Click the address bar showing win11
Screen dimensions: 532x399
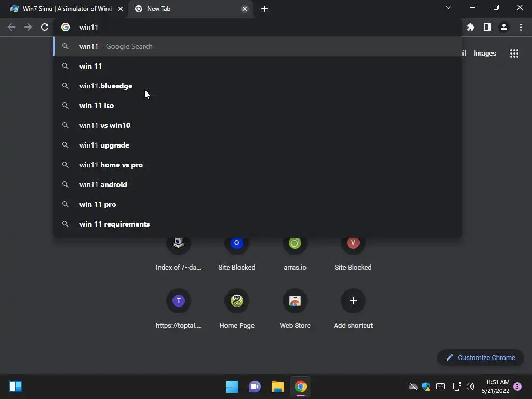tap(258, 27)
